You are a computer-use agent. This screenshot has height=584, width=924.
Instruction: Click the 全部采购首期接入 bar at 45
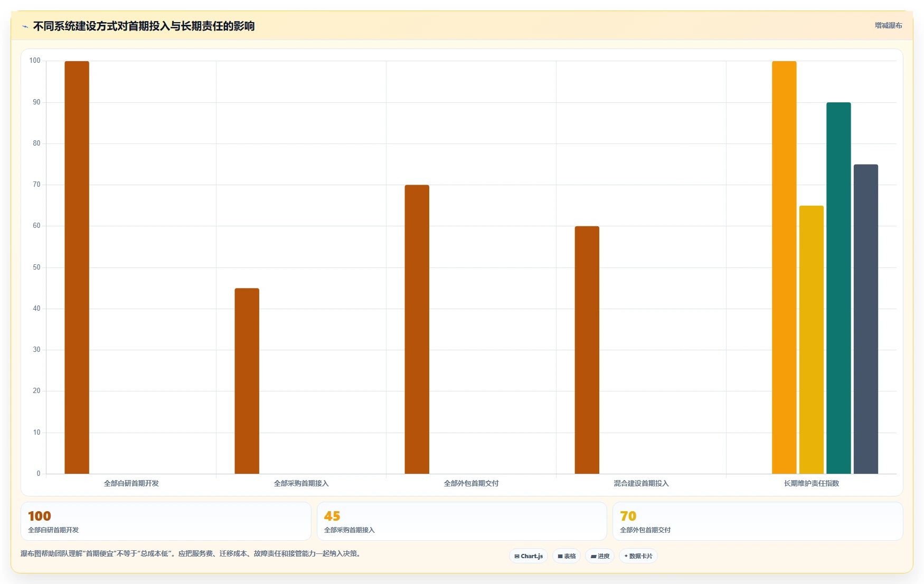click(247, 381)
